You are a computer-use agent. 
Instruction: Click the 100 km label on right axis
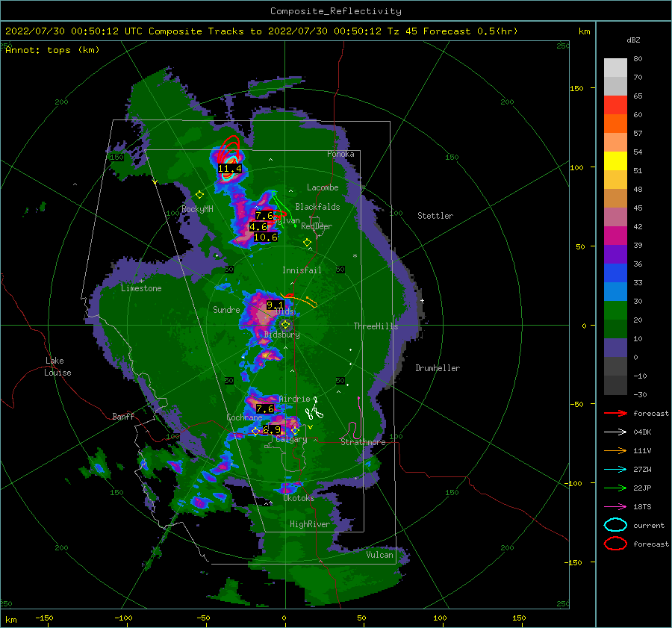tap(577, 167)
